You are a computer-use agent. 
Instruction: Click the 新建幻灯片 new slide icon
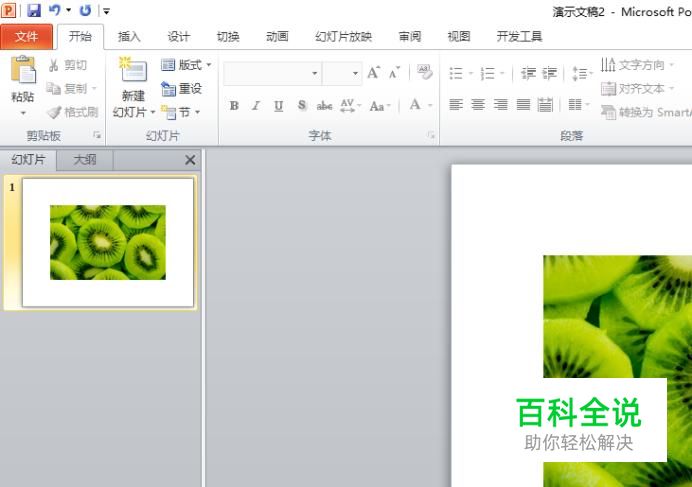pyautogui.click(x=133, y=70)
